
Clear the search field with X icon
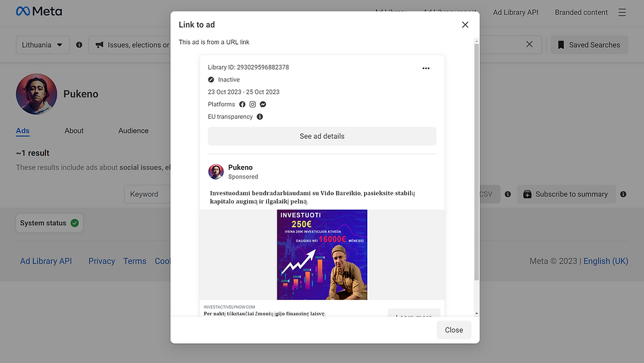(530, 44)
